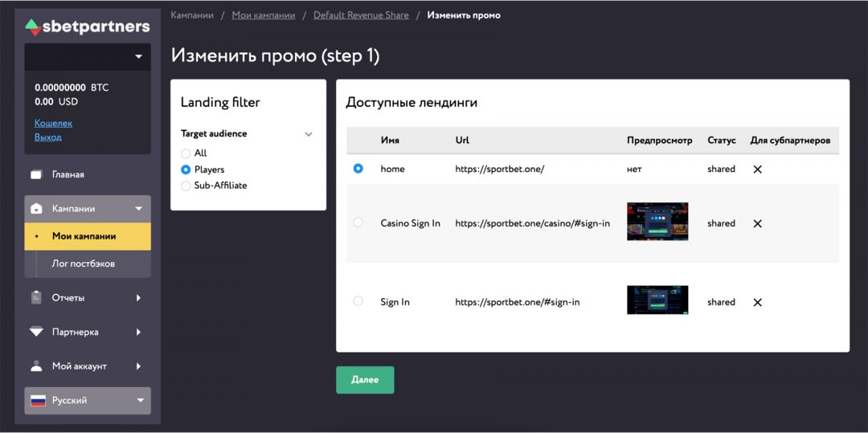Image resolution: width=868 pixels, height=433 pixels.
Task: Select the Players target audience option
Action: (186, 170)
